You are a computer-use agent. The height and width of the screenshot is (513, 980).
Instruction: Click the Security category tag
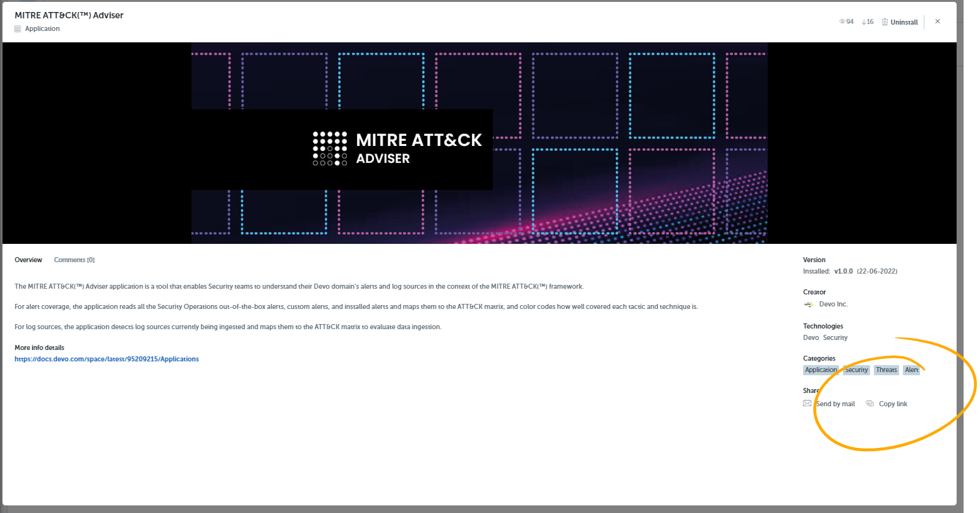pyautogui.click(x=857, y=370)
